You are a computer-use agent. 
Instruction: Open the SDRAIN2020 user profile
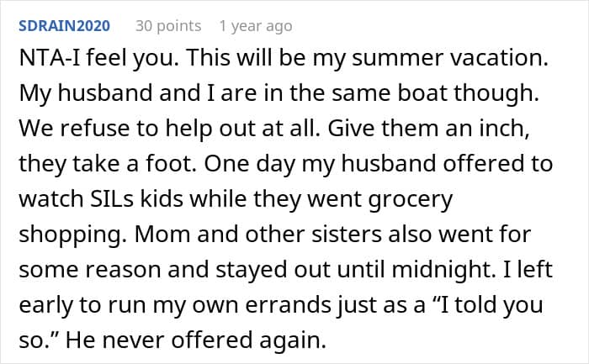pos(64,26)
